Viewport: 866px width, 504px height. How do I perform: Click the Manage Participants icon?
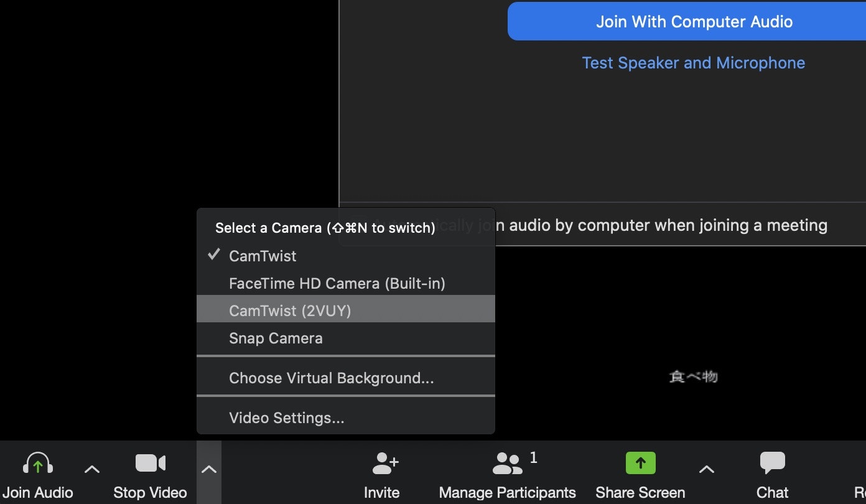pos(506,463)
